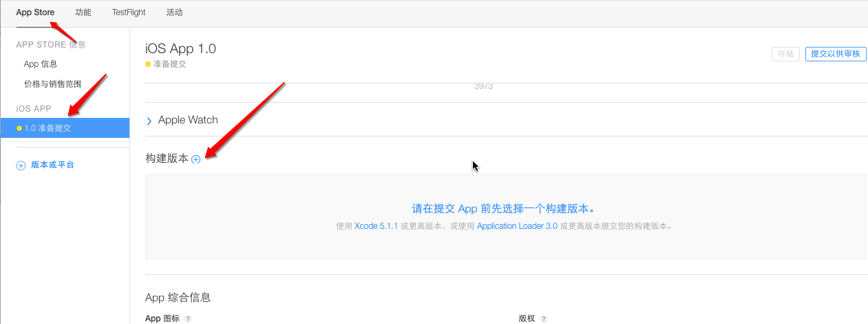868x324 pixels.
Task: Select the 1.0 准备提交 version item
Action: pos(65,128)
